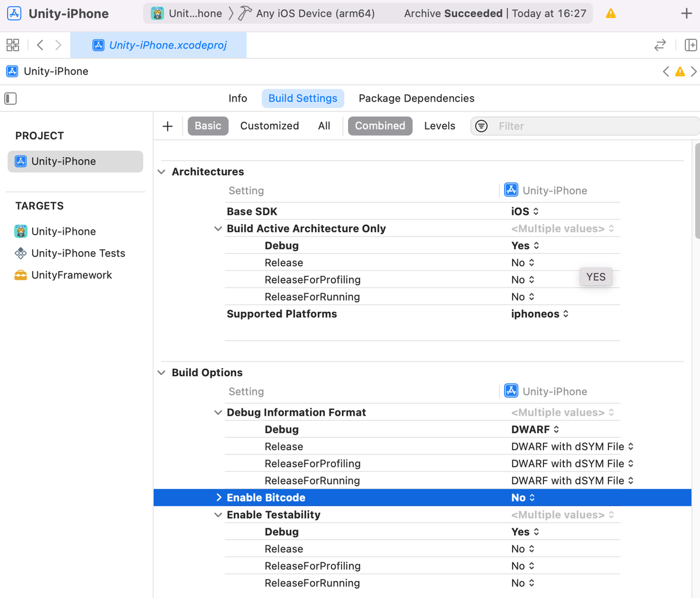Add a build setting with plus icon

(168, 126)
